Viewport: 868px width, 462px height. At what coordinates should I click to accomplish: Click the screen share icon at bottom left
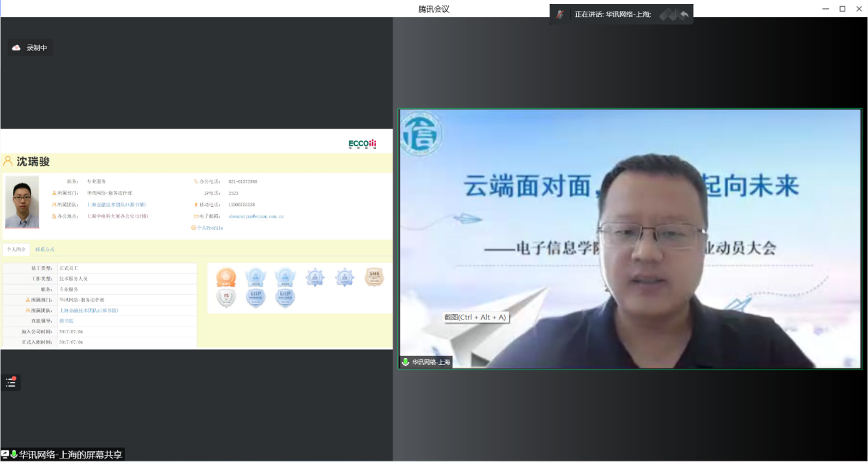coord(5,454)
